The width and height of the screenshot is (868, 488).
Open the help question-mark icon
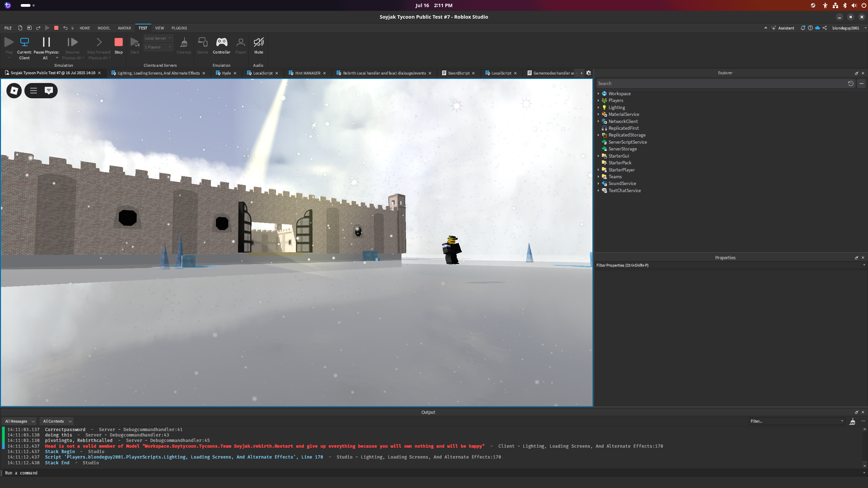click(810, 28)
